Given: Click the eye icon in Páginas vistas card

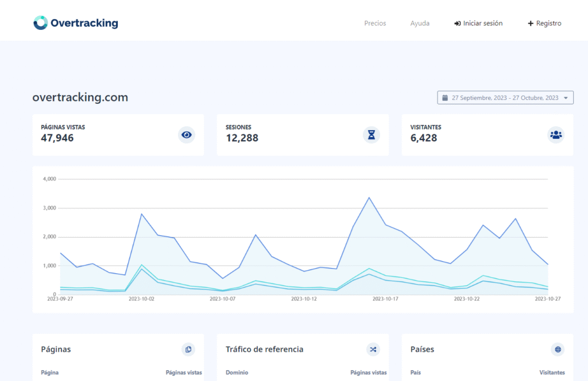Looking at the screenshot, I should click(x=187, y=135).
